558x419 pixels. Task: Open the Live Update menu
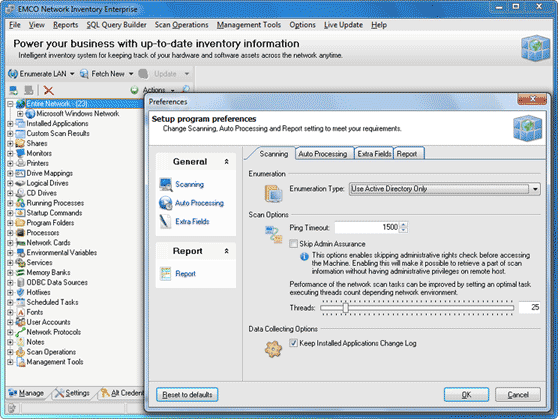(x=343, y=25)
